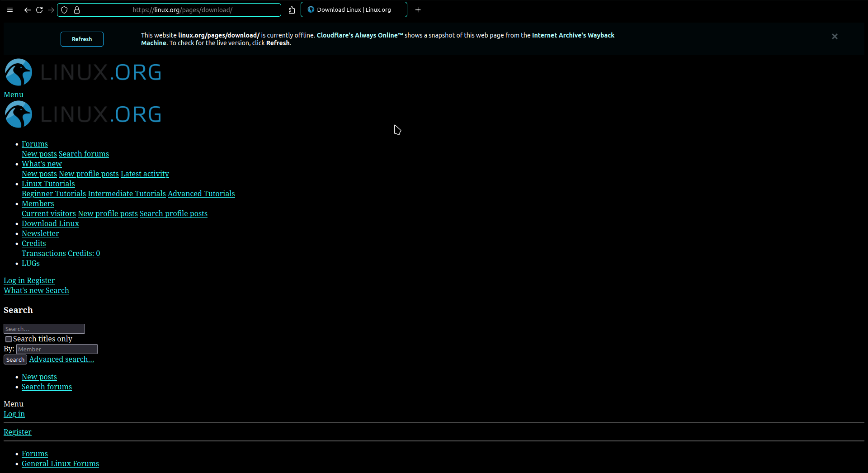This screenshot has width=868, height=473.
Task: Toggle the Search titles only checkbox
Action: tap(9, 339)
